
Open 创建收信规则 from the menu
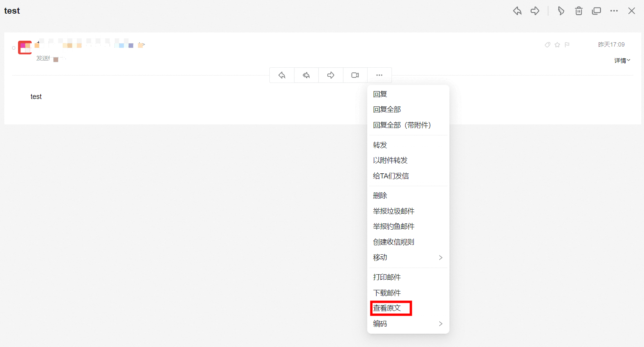coord(408,242)
